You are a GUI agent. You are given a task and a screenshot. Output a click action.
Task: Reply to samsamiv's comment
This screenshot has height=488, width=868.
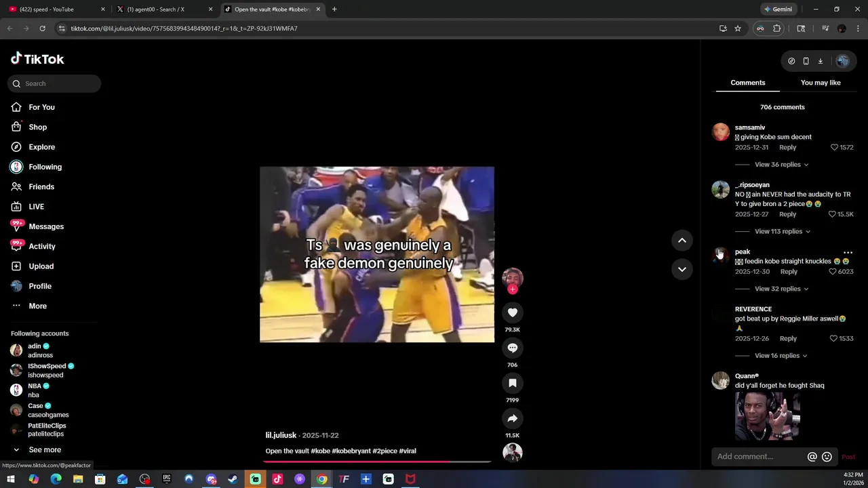tap(787, 147)
